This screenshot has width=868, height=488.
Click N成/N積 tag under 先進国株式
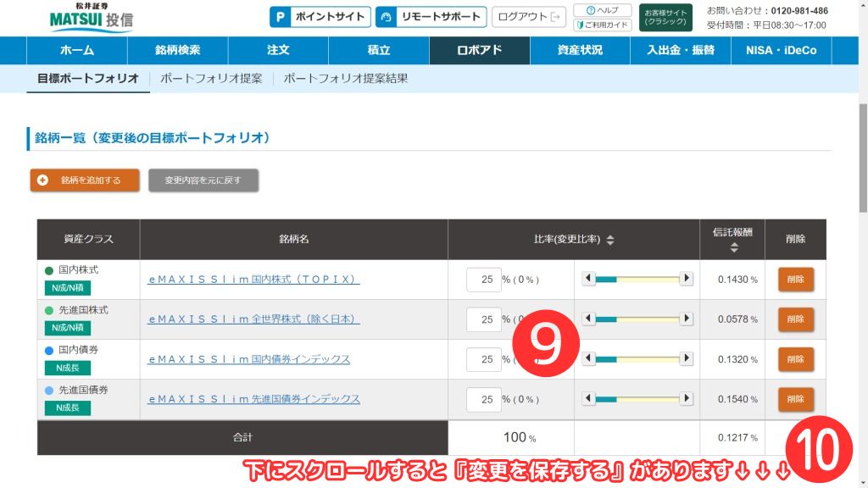pyautogui.click(x=68, y=328)
